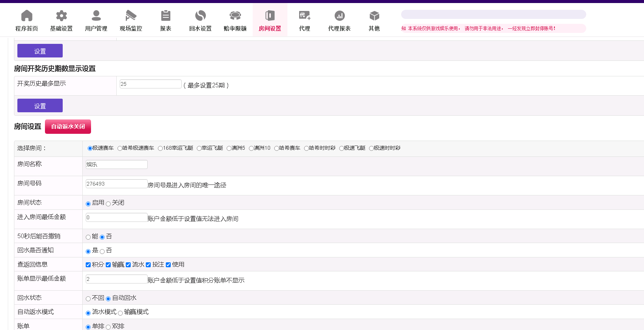Open 基础设置 gear icon
644x330 pixels.
coord(61,16)
